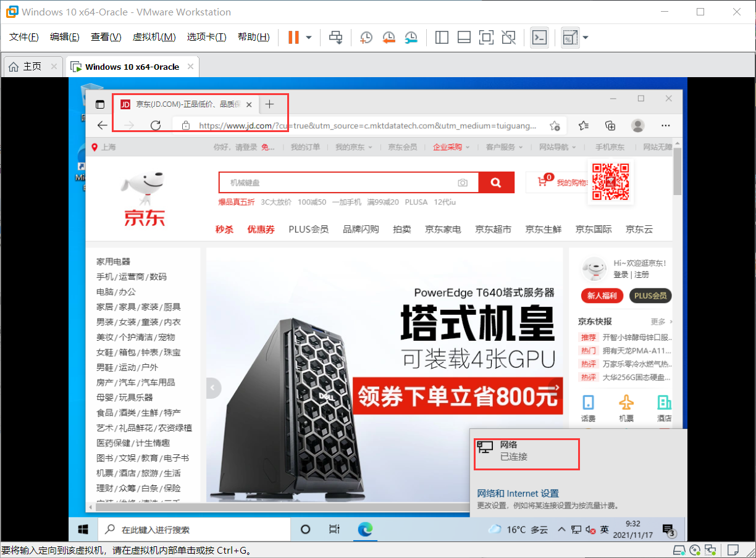756x558 pixels.
Task: Pause the running virtual machine
Action: [x=293, y=38]
